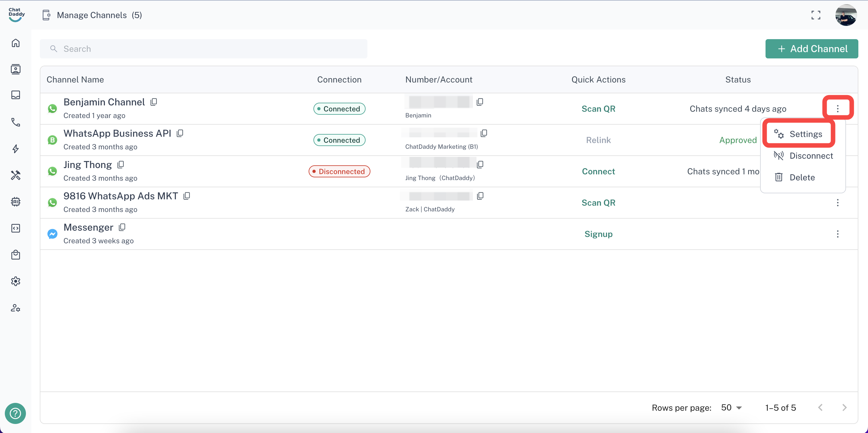This screenshot has height=433, width=868.
Task: Open the Contacts sidebar icon
Action: (15, 69)
